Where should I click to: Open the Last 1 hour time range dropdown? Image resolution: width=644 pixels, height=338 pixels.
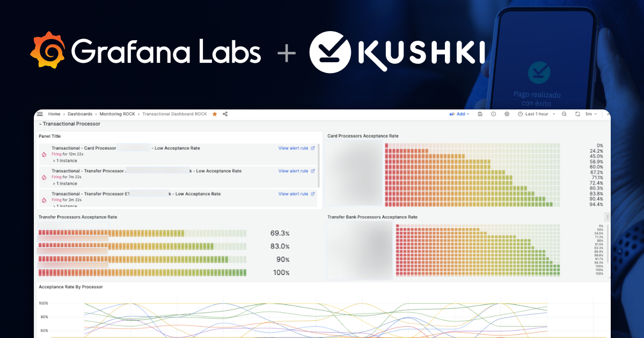pyautogui.click(x=537, y=114)
